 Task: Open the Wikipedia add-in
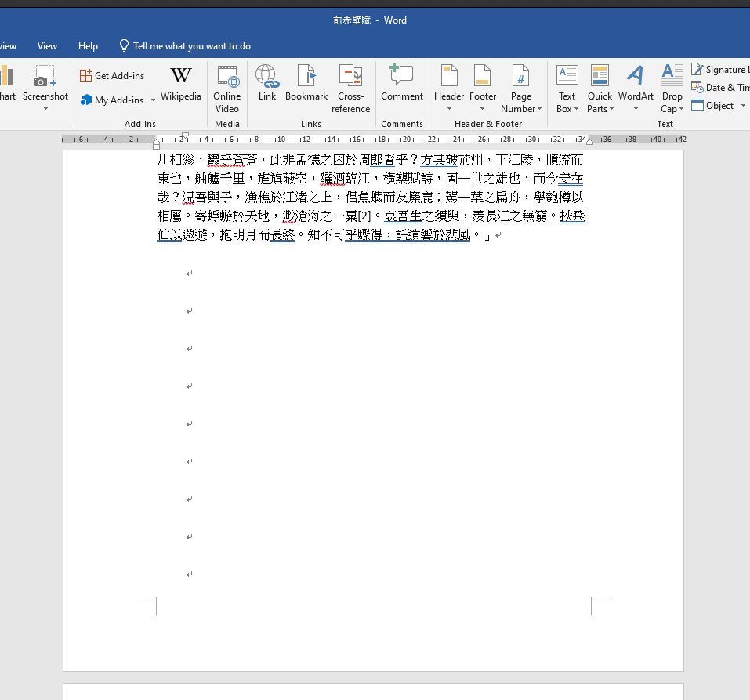180,85
